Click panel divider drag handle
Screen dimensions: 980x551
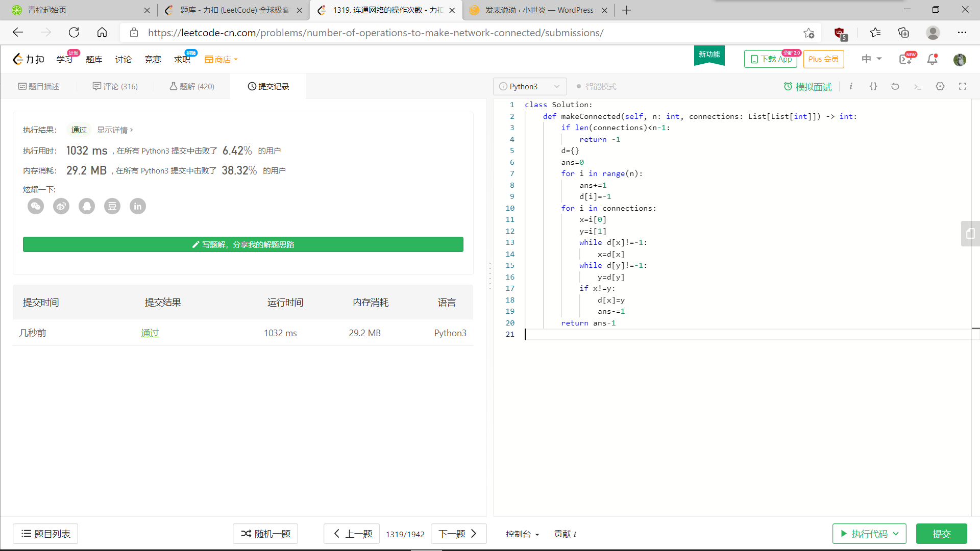490,276
